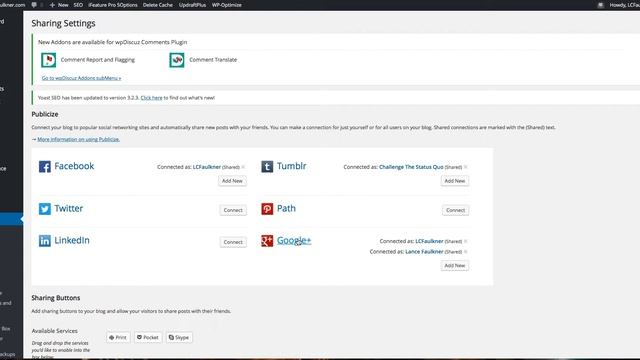Click the Tumblr service name
640x360 pixels.
291,166
